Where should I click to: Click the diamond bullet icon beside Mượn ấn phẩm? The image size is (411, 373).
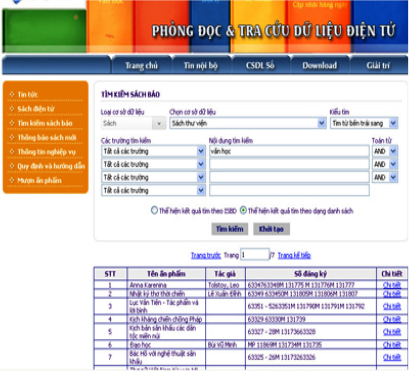[x=12, y=180]
